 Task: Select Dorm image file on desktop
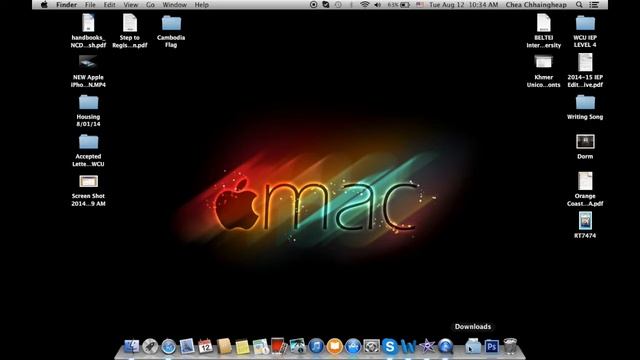pyautogui.click(x=585, y=147)
